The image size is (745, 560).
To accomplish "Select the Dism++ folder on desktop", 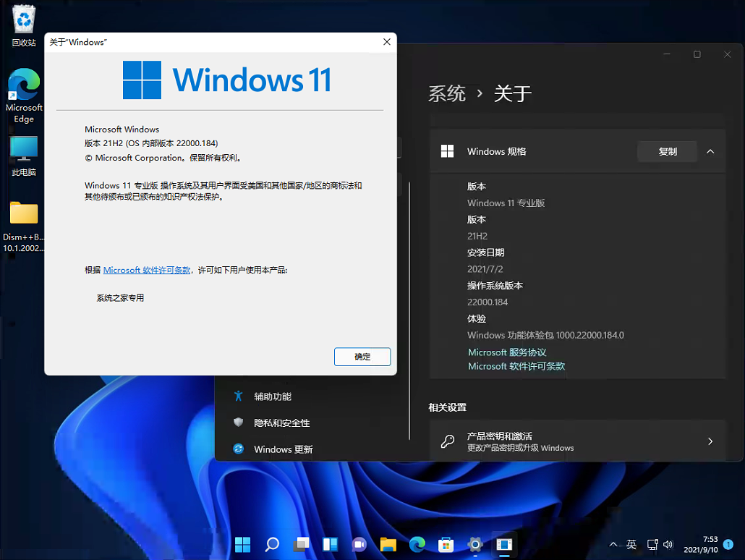I will (x=24, y=226).
